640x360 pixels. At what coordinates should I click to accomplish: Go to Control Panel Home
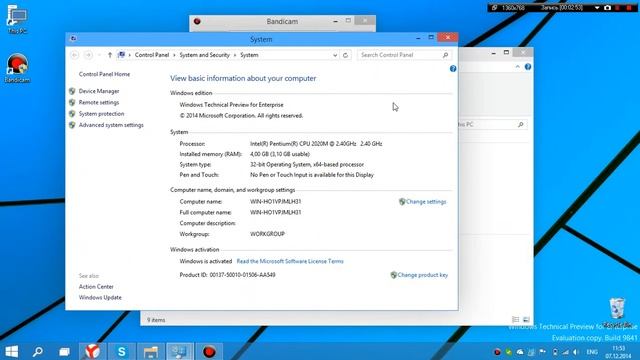(x=104, y=74)
